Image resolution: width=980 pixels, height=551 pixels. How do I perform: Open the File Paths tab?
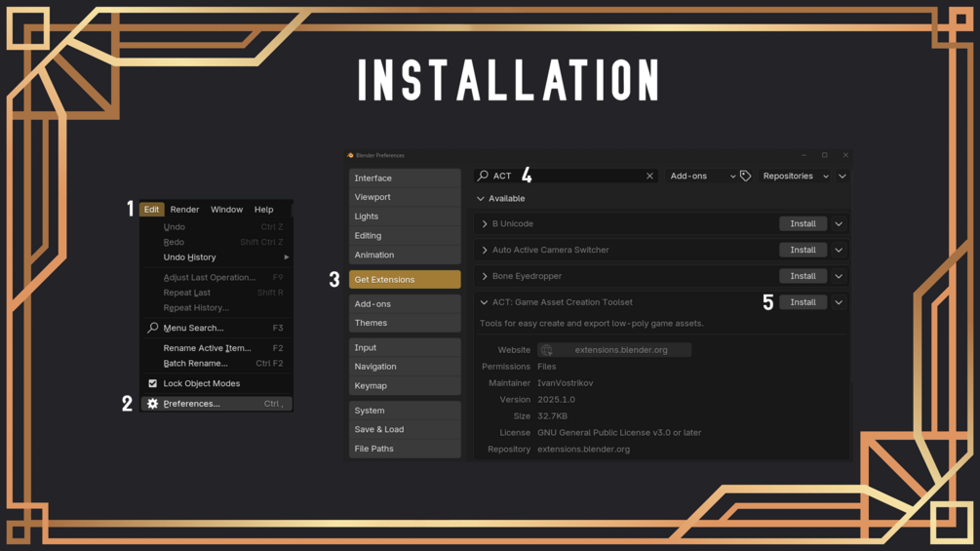405,449
